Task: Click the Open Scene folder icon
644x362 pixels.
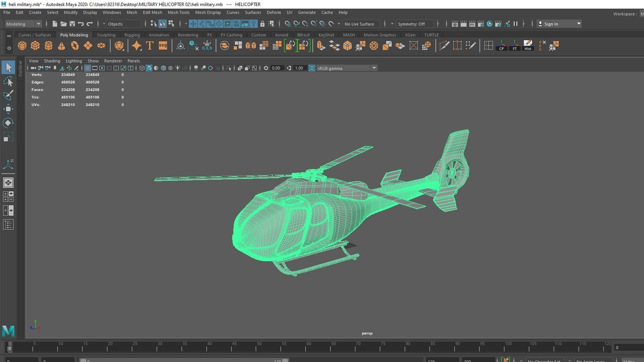Action: pyautogui.click(x=63, y=24)
